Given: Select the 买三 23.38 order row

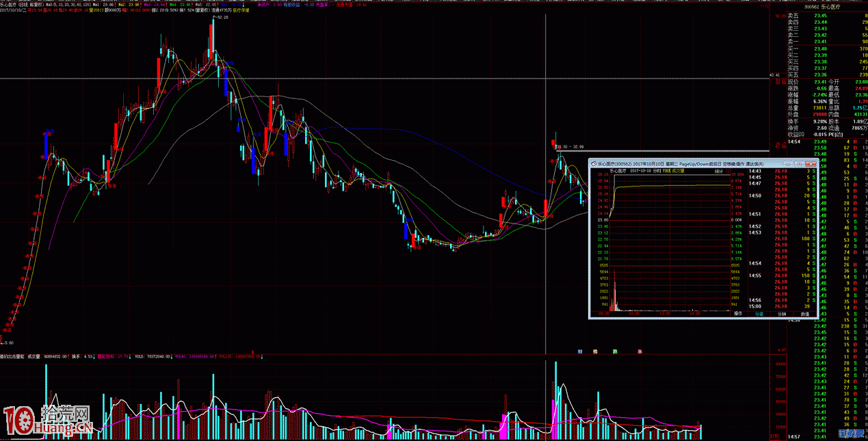Looking at the screenshot, I should coord(826,62).
